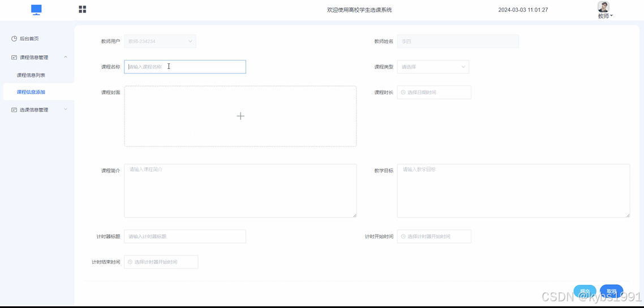Click the 提交 submit button
The image size is (644, 308).
[585, 292]
